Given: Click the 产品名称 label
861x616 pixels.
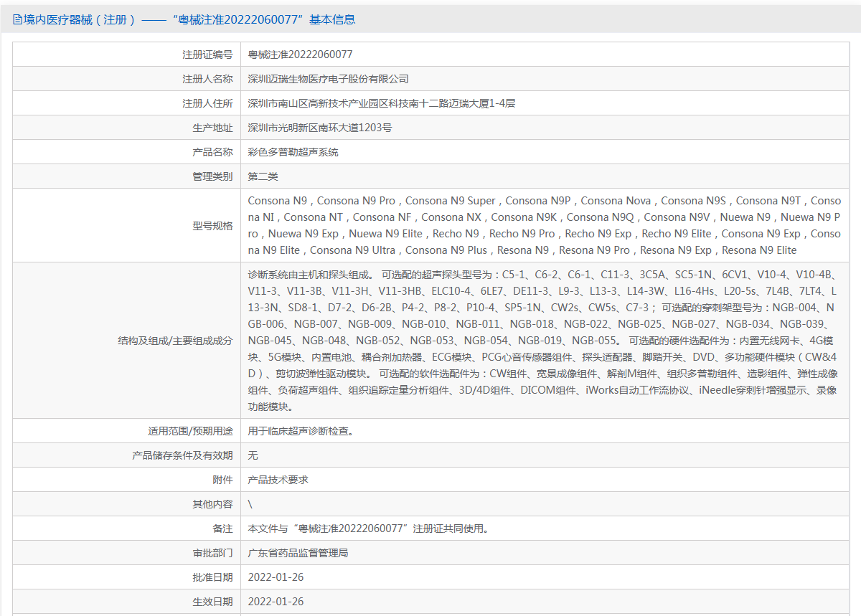Looking at the screenshot, I should 212,152.
